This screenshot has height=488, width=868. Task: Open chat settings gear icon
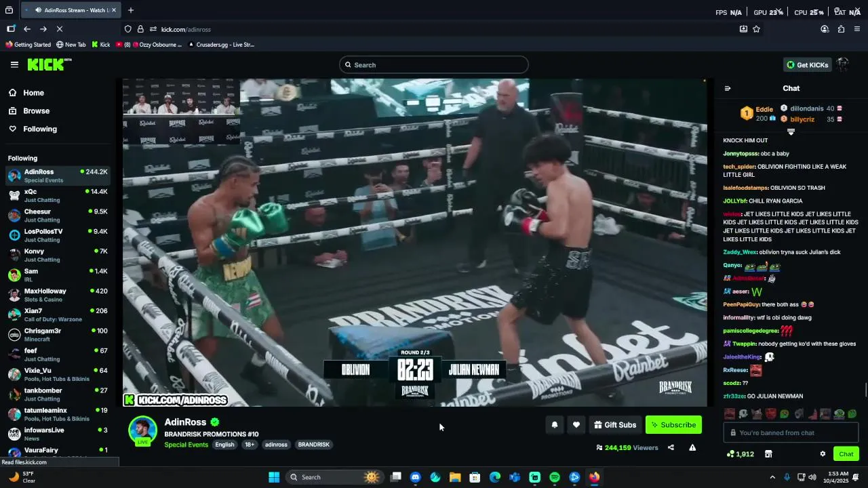tap(823, 454)
